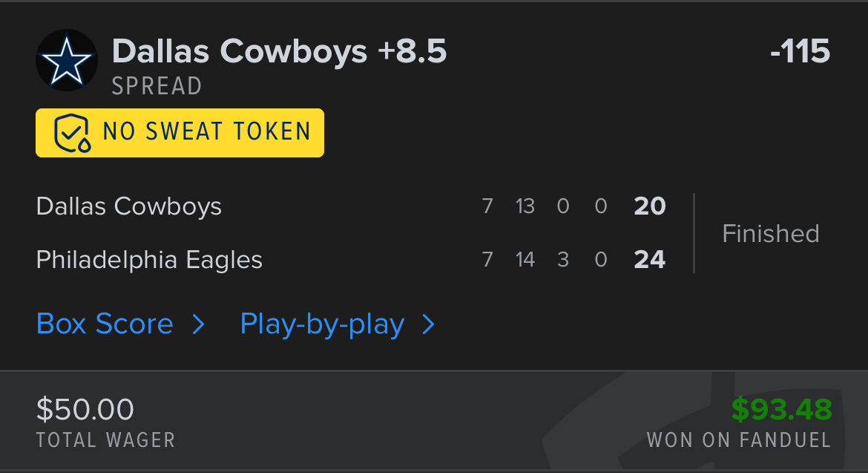Viewport: 868px width, 473px height.
Task: Click the Eagles final score of 24
Action: pos(650,260)
